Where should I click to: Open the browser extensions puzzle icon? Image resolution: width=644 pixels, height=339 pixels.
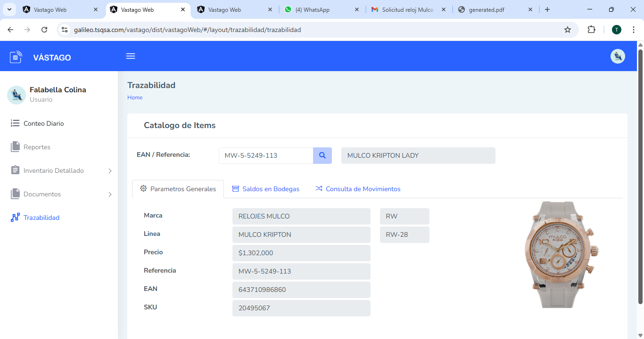pyautogui.click(x=591, y=30)
